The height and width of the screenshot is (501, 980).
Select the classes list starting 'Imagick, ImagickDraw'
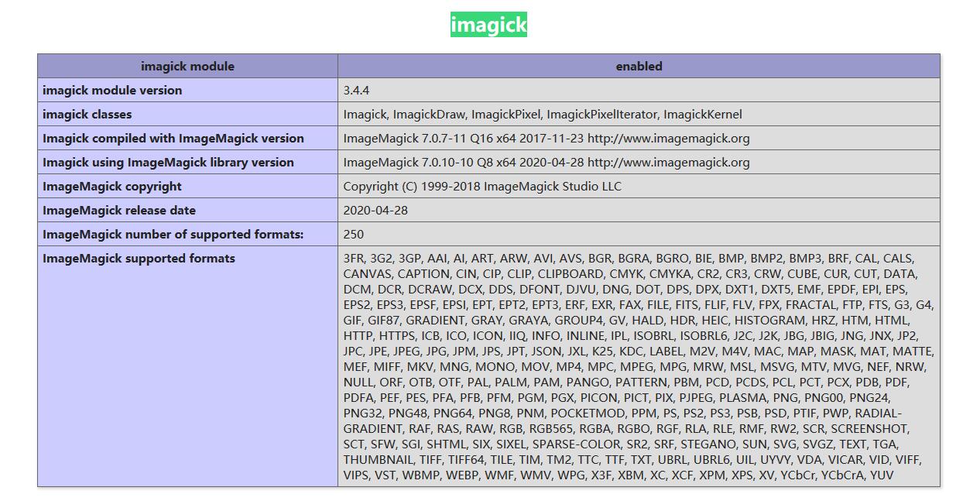pyautogui.click(x=543, y=115)
